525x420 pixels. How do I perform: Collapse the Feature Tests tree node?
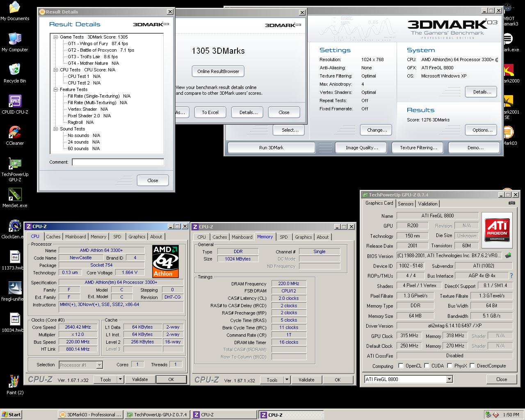55,89
